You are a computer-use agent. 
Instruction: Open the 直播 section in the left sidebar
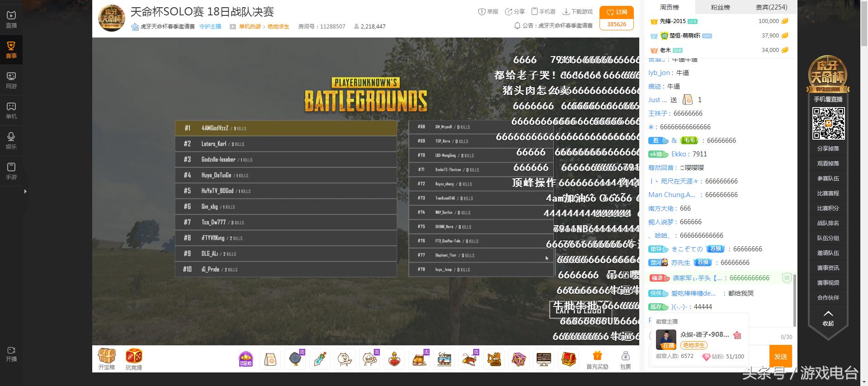tap(11, 19)
